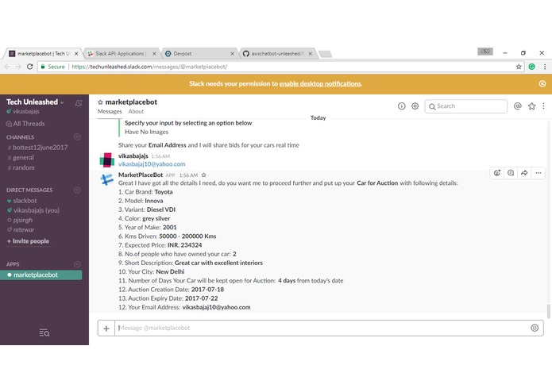
Task: Add apps plus icon in sidebar
Action: click(x=77, y=264)
